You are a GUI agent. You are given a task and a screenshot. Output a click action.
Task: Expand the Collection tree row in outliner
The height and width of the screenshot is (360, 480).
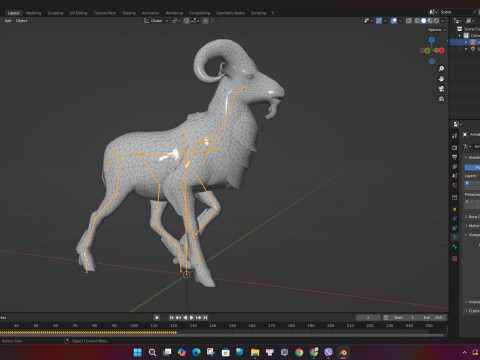pyautogui.click(x=460, y=35)
